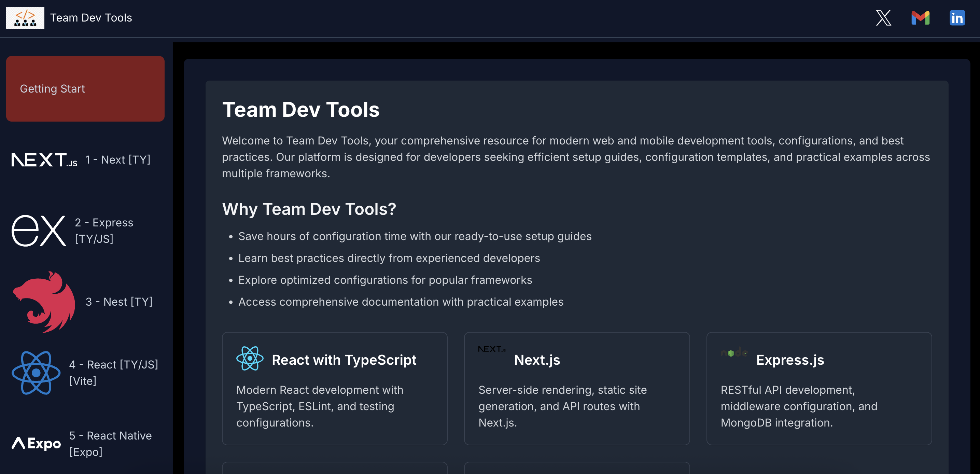Click the 'Next.js' card heading
The image size is (980, 474).
click(537, 360)
